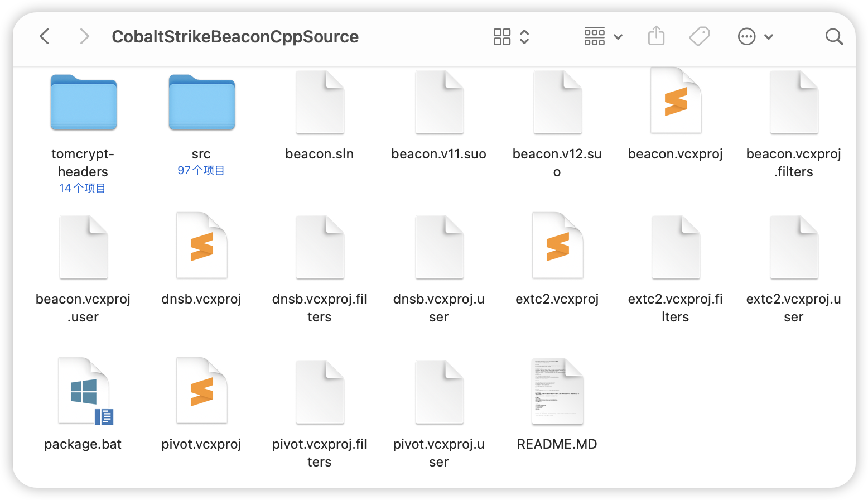
Task: Click the package.bat file icon
Action: 84,391
